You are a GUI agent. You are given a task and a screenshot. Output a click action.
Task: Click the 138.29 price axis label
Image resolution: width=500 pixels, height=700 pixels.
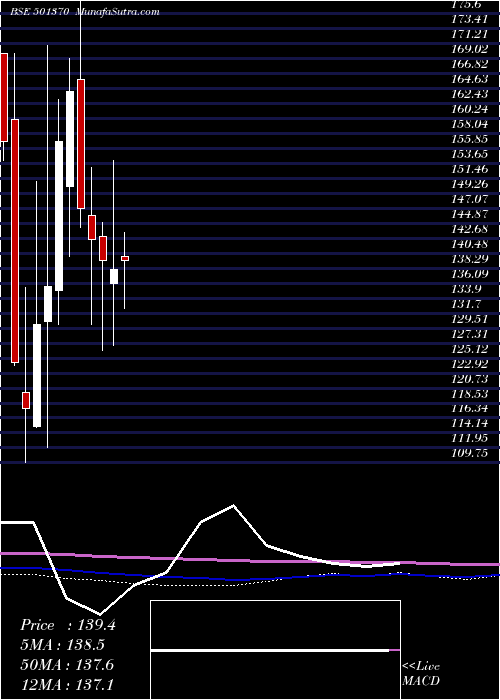471,259
